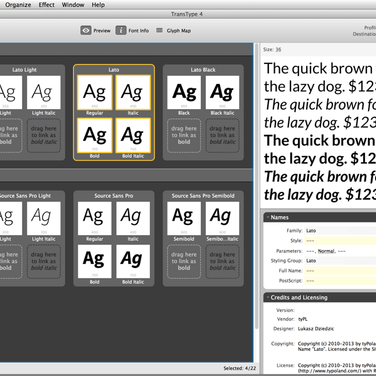
Task: Click the Selected: 4/22 status text
Action: click(x=240, y=368)
